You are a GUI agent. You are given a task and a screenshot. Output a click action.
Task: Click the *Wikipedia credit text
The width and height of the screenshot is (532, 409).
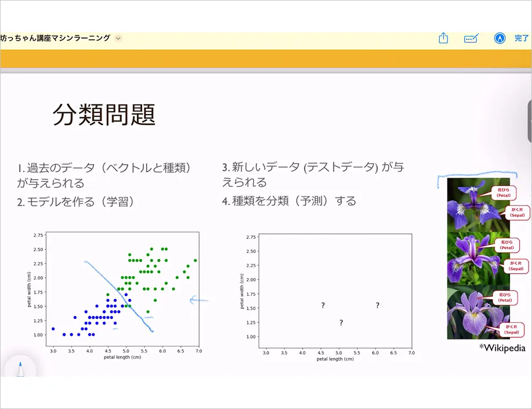(x=502, y=348)
